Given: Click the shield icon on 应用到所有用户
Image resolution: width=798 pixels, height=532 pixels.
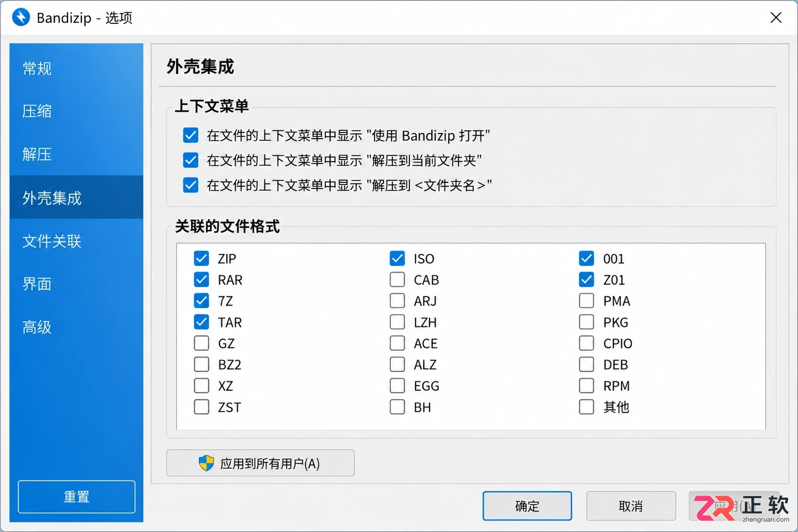Looking at the screenshot, I should coord(206,463).
